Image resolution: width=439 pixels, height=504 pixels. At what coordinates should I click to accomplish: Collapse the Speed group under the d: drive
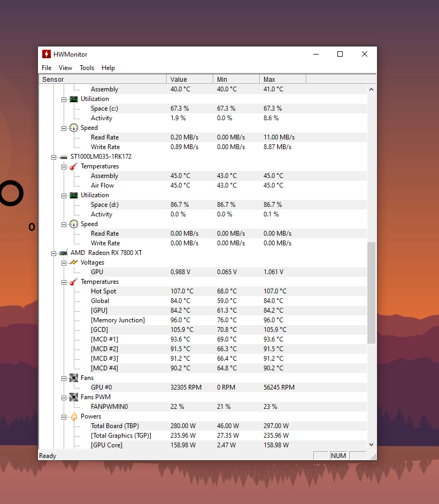tap(64, 224)
